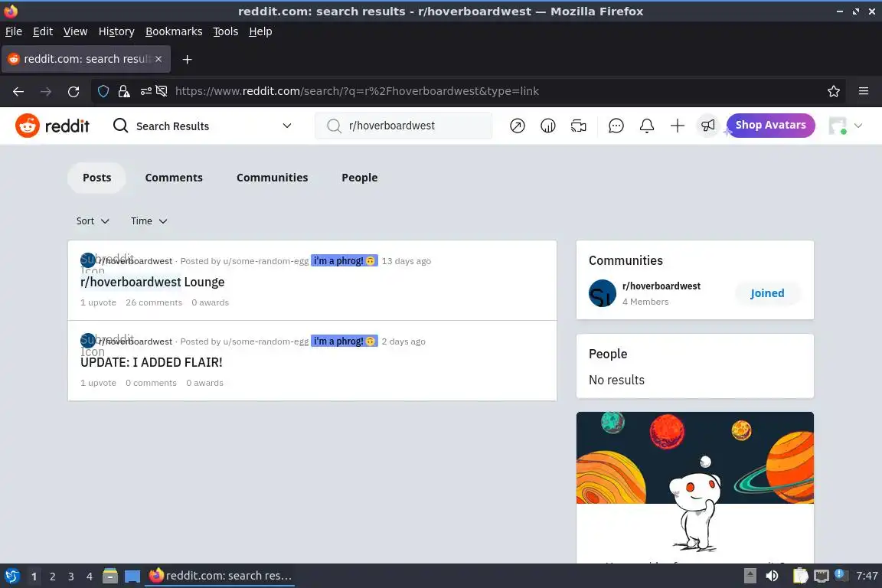This screenshot has width=882, height=588.
Task: Switch to workspace 2 in taskbar
Action: tap(52, 577)
